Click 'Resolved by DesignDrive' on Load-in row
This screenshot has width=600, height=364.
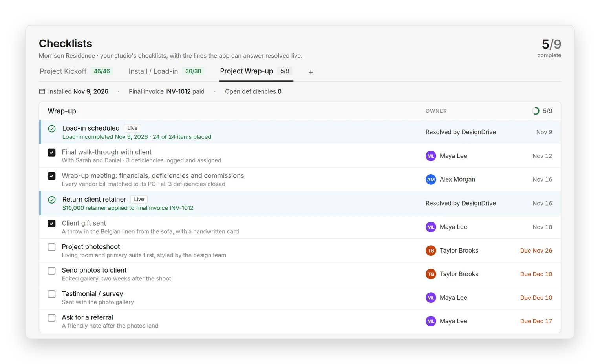pyautogui.click(x=461, y=132)
